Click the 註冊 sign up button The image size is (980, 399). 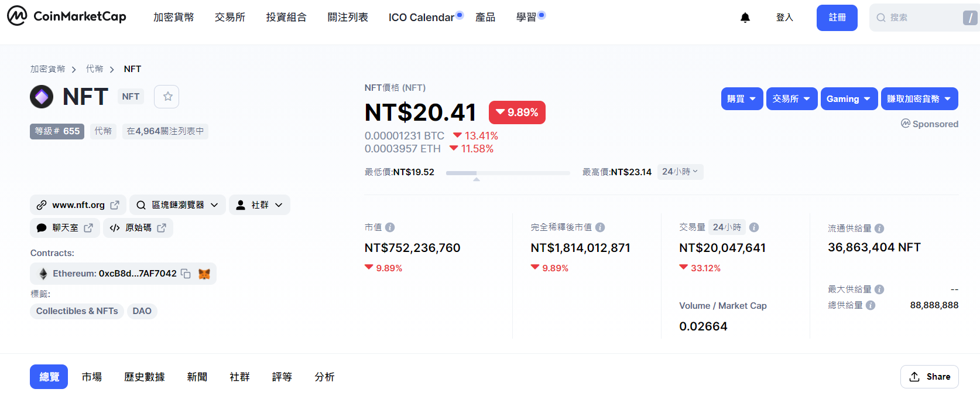tap(837, 18)
